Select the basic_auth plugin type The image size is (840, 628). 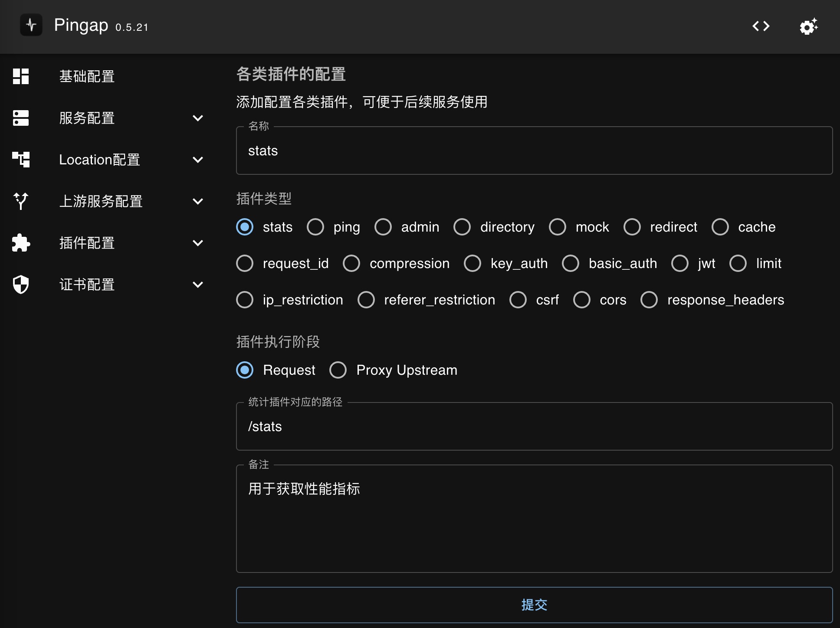coord(571,263)
